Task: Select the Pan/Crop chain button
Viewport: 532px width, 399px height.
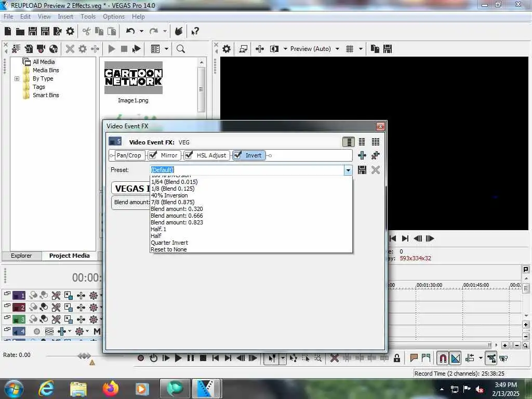Action: [x=129, y=155]
